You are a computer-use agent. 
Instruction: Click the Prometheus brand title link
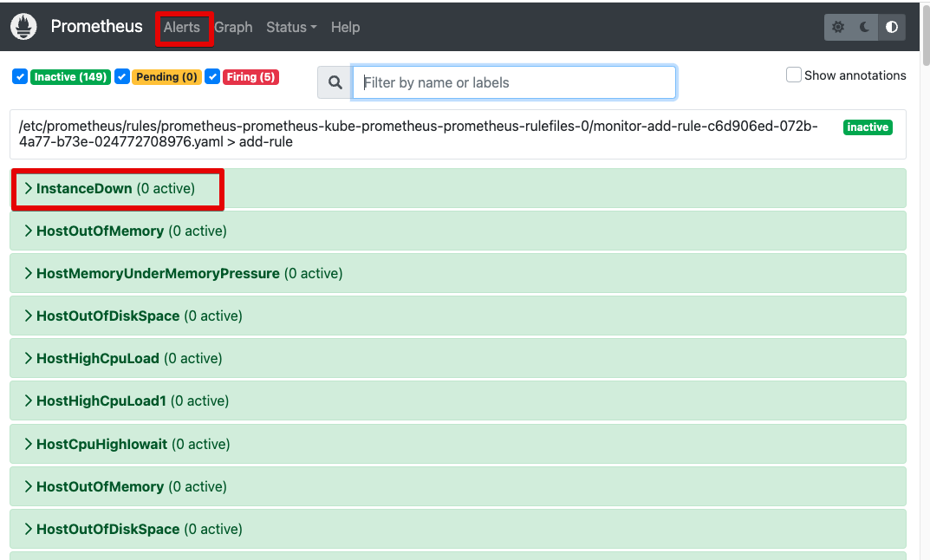pos(97,26)
